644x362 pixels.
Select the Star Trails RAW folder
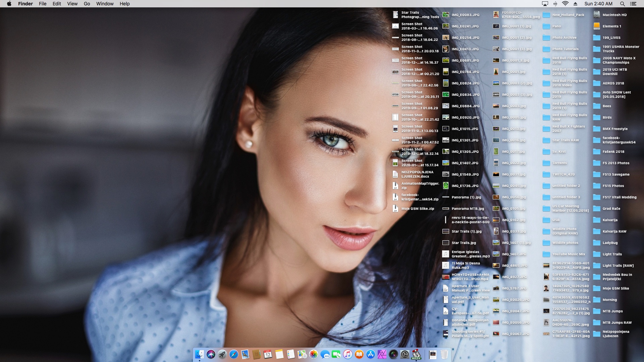tap(561, 140)
